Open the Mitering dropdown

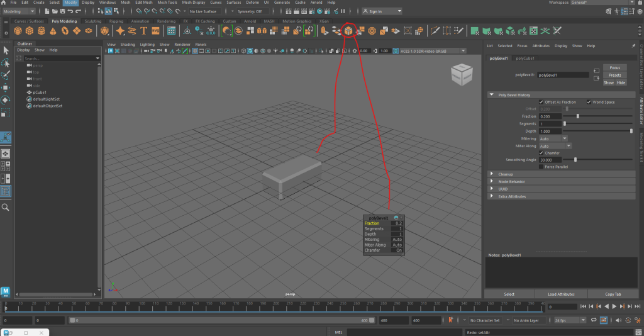(553, 138)
